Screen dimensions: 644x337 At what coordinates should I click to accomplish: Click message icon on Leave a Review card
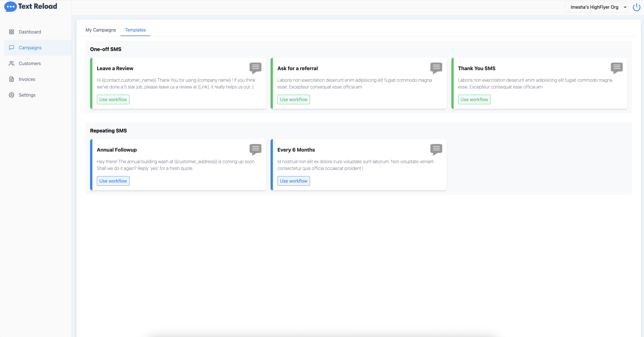[255, 68]
